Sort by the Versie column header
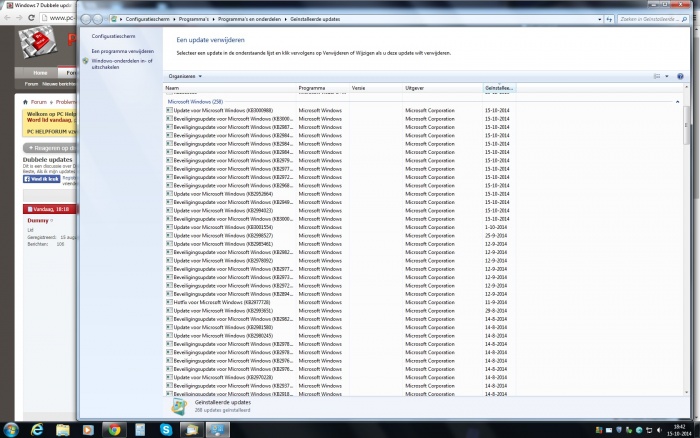 click(376, 88)
